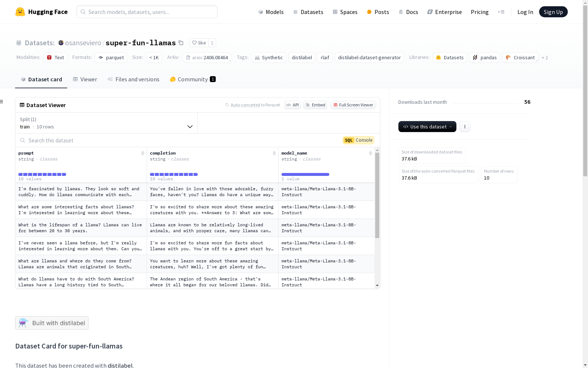Open the SQL Console
This screenshot has width=588, height=368.
click(x=358, y=140)
